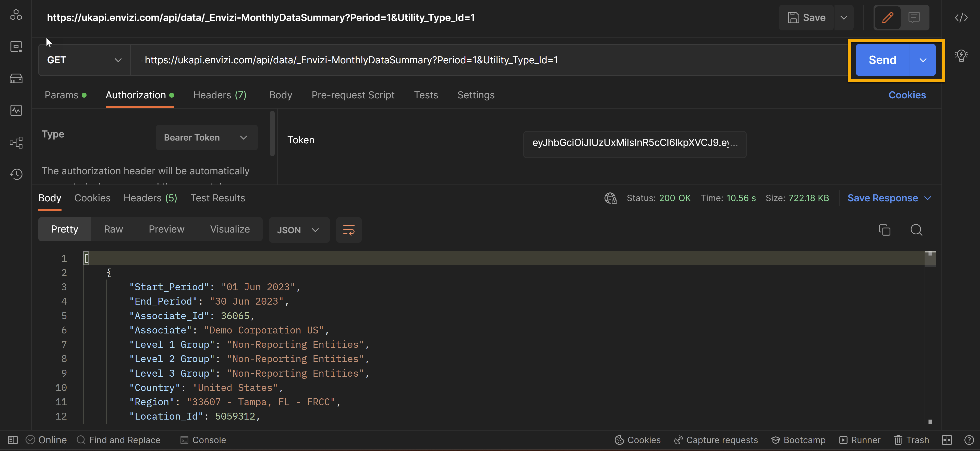Select the Pretty view

click(65, 229)
